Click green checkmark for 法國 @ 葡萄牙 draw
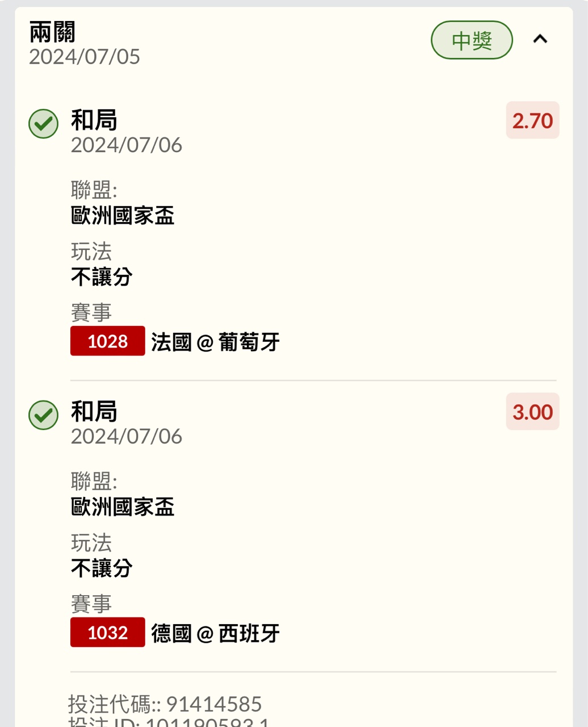The width and height of the screenshot is (588, 727). pyautogui.click(x=44, y=123)
